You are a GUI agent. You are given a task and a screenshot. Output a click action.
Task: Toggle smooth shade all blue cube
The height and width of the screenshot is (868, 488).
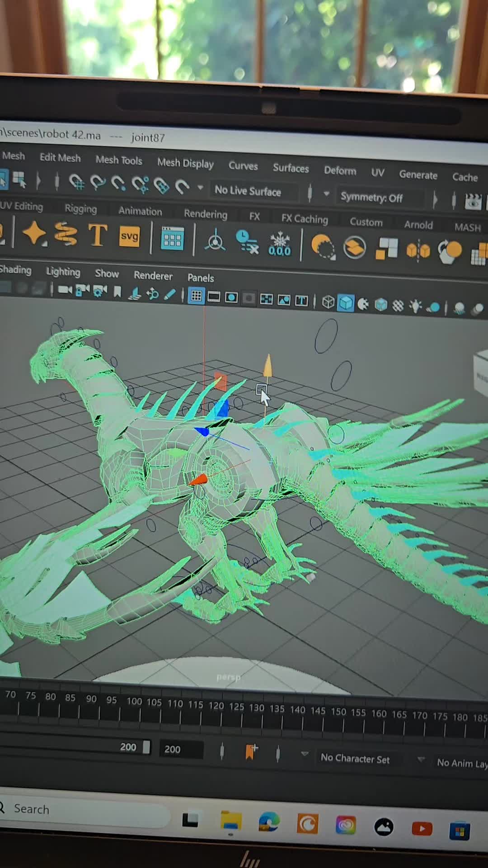pyautogui.click(x=346, y=303)
